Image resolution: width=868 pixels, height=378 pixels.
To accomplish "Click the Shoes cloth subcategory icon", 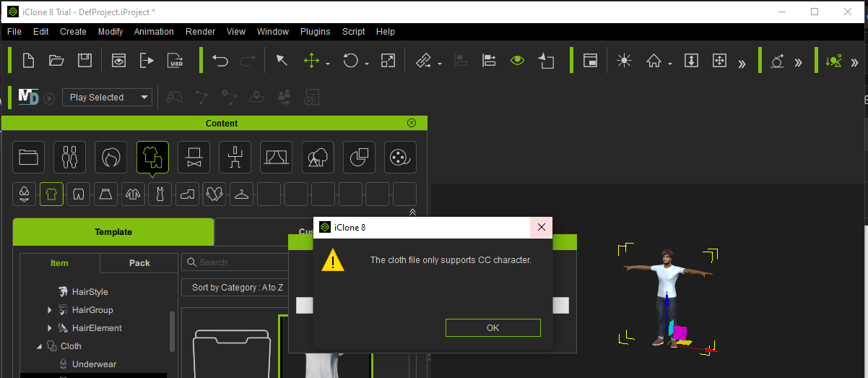I will 188,194.
